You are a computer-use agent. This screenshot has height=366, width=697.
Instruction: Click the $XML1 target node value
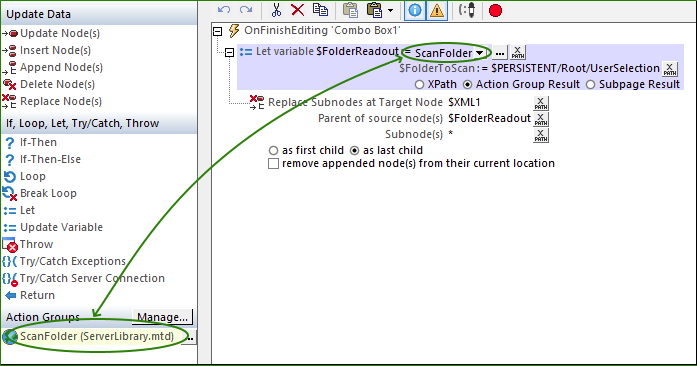point(464,102)
